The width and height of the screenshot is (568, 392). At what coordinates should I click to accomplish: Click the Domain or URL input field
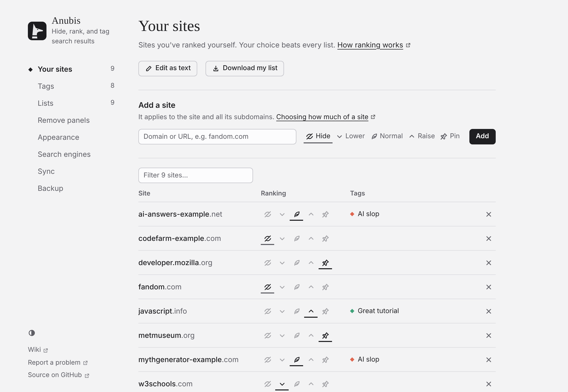click(x=217, y=136)
